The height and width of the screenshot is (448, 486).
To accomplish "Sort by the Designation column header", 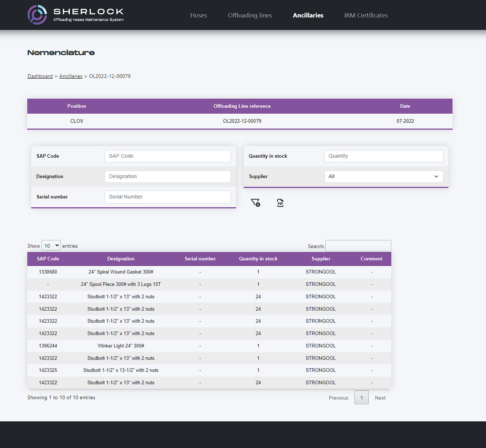I will point(121,259).
